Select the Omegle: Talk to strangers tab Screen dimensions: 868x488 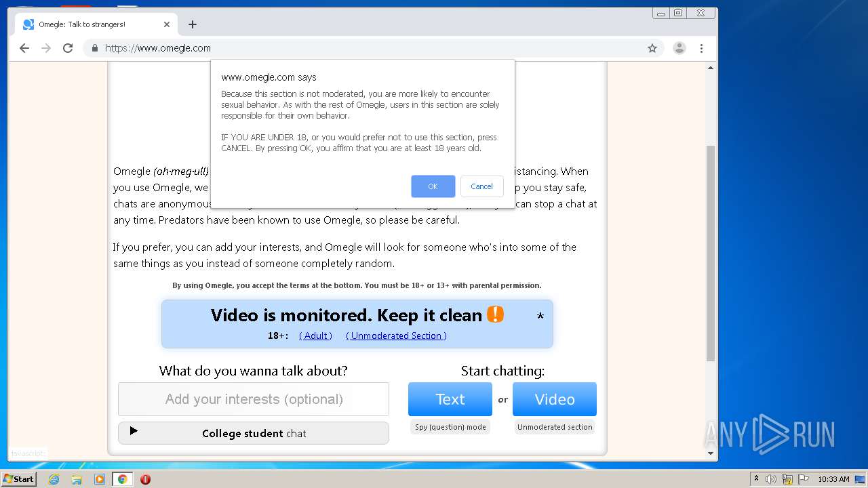95,24
